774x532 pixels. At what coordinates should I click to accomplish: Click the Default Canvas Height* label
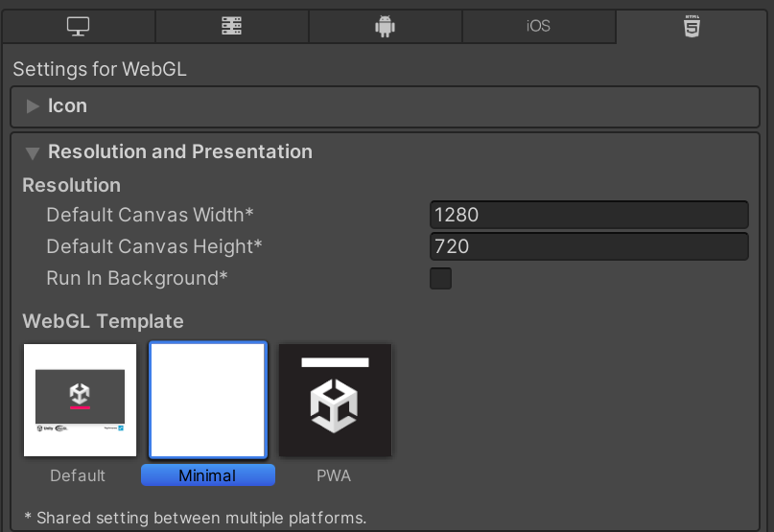click(x=154, y=246)
